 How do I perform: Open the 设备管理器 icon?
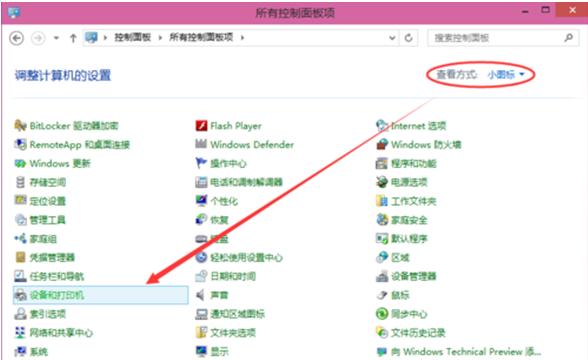(x=382, y=276)
